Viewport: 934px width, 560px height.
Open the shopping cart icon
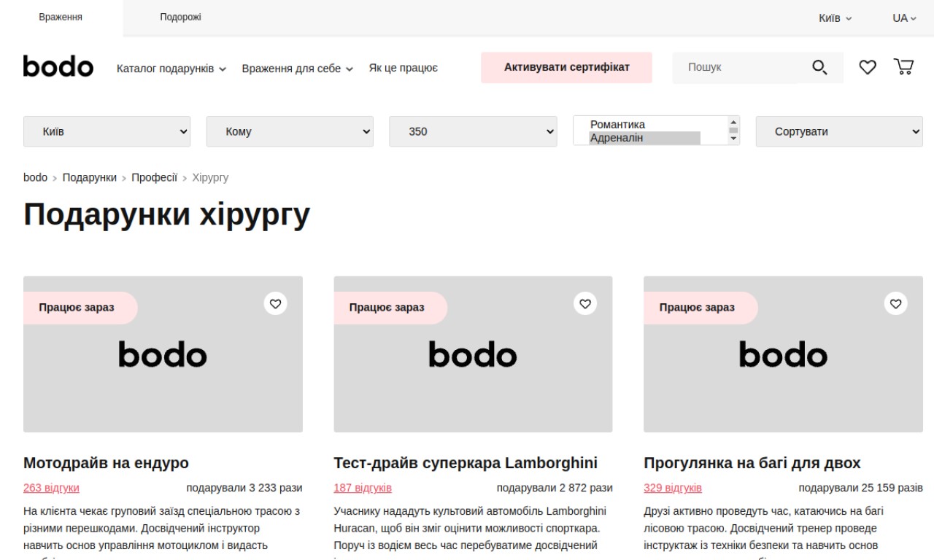click(x=903, y=67)
